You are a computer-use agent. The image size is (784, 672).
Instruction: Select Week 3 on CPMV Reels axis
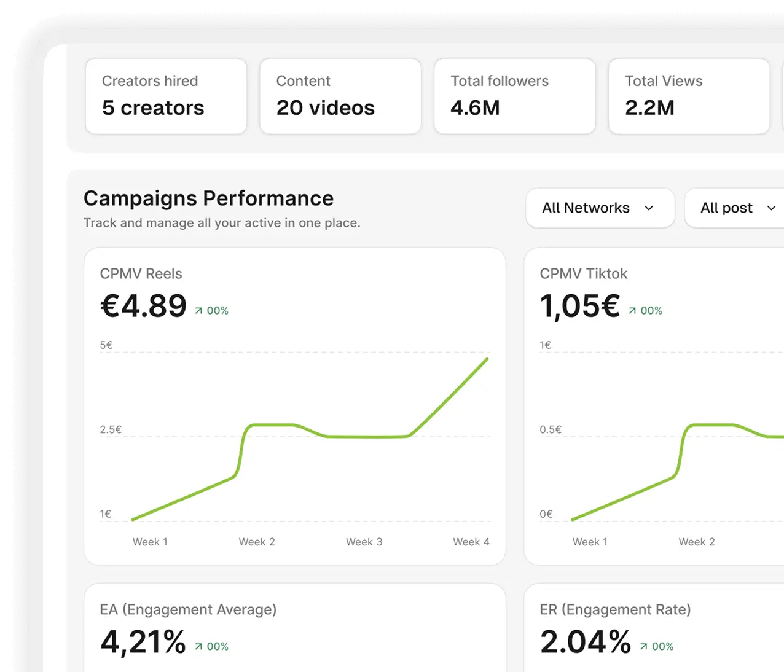tap(364, 542)
